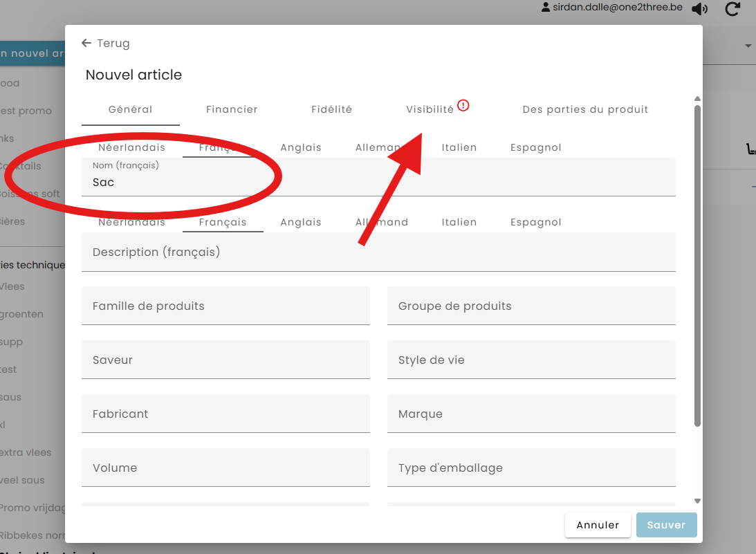Click the scroll-down arrow of the dialog scrollbar
756x554 pixels.
coord(697,501)
